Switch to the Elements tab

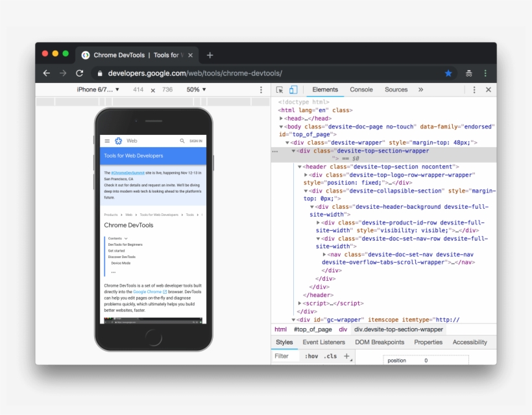[325, 90]
